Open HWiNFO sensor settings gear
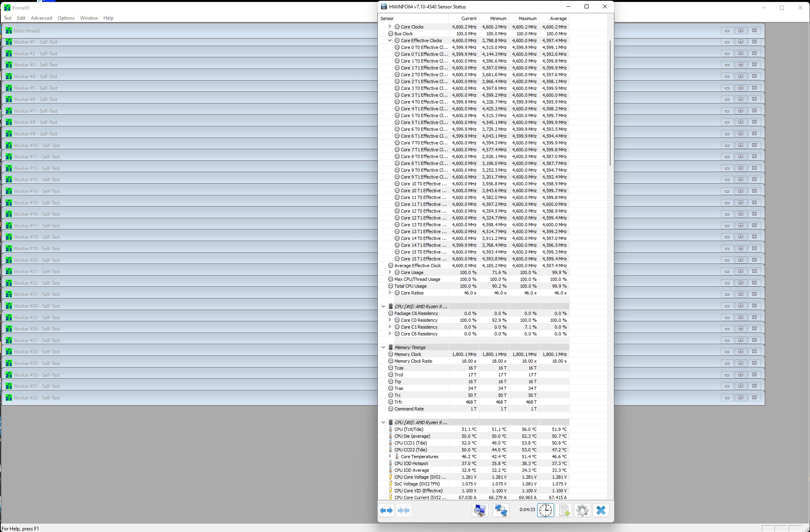This screenshot has height=532, width=810. [582, 510]
